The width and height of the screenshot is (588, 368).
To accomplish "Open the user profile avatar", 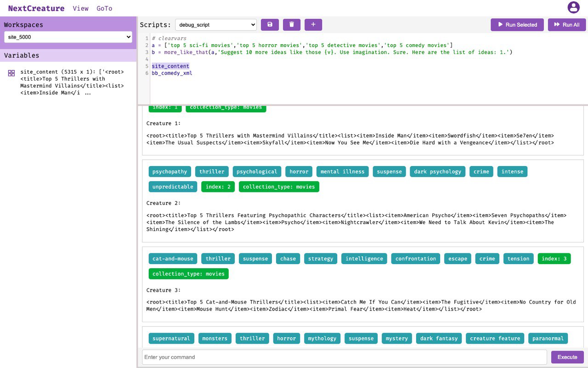I will click(x=573, y=7).
